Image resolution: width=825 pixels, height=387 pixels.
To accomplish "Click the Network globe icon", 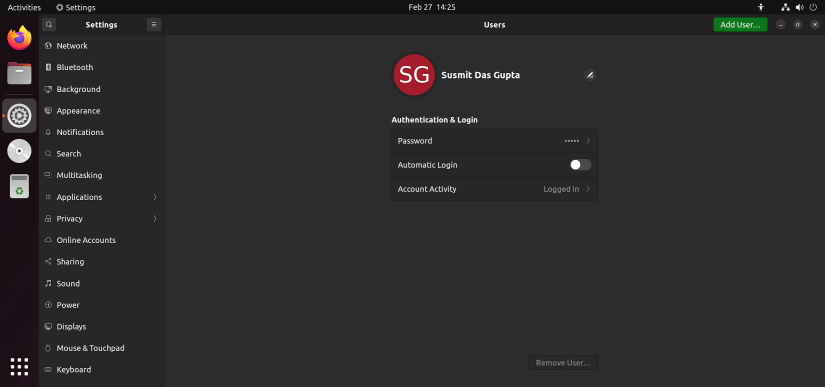I will coord(48,46).
